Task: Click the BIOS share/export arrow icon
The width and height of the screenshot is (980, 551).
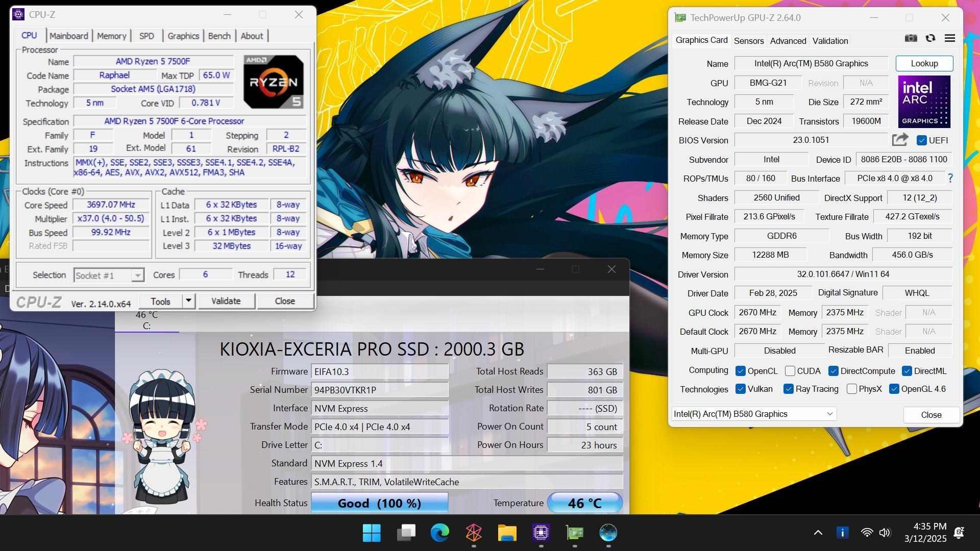Action: tap(900, 140)
